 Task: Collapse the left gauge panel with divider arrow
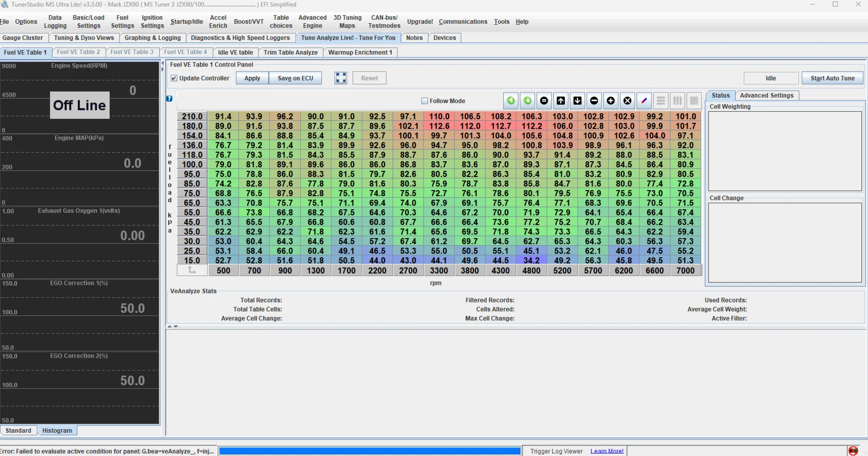pyautogui.click(x=163, y=63)
